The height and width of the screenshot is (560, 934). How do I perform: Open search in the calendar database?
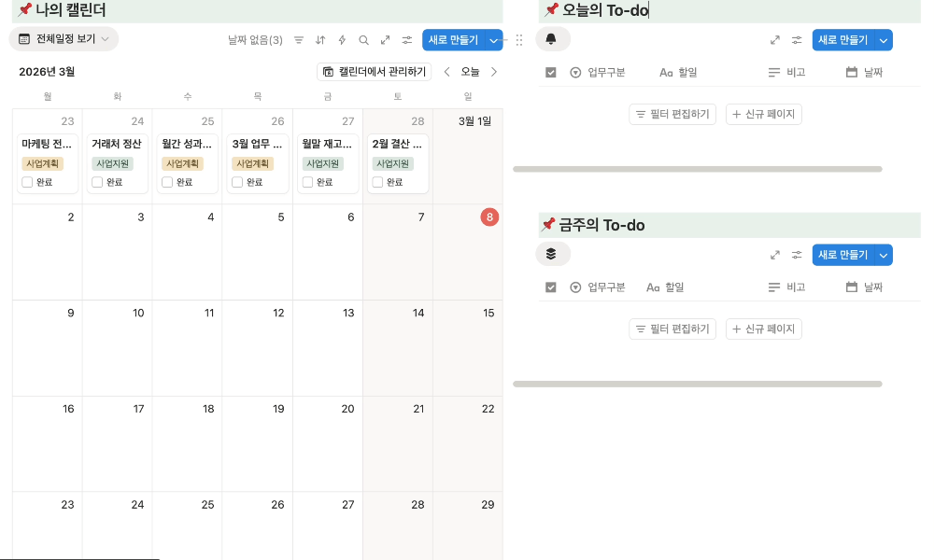[x=363, y=40]
